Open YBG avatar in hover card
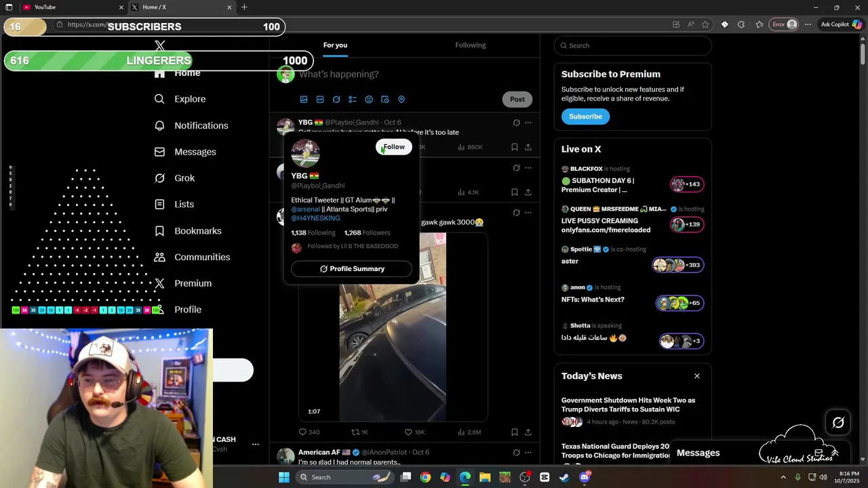The height and width of the screenshot is (488, 868). click(x=305, y=153)
